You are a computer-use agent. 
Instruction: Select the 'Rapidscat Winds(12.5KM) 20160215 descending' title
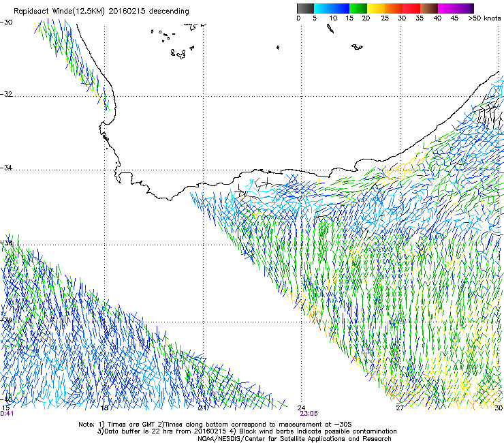(101, 12)
